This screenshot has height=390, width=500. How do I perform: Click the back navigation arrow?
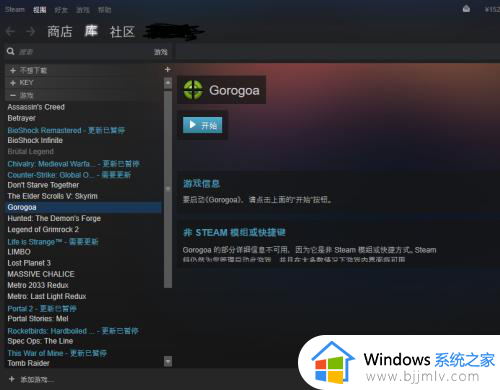tap(10, 32)
